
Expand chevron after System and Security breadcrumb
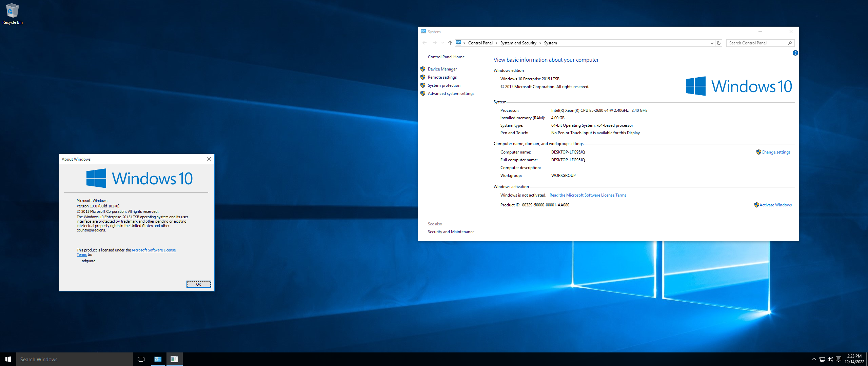(x=540, y=43)
